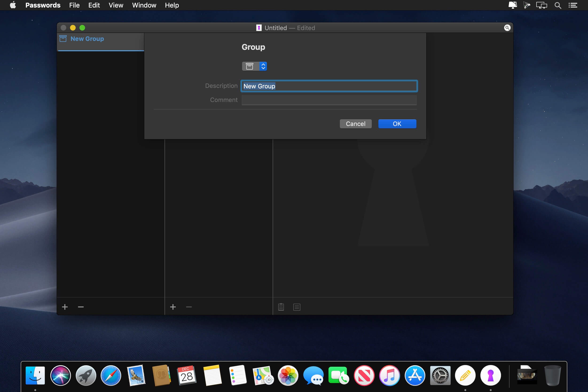Viewport: 588px width, 392px height.
Task: Click the group icon in dialog
Action: pos(250,66)
